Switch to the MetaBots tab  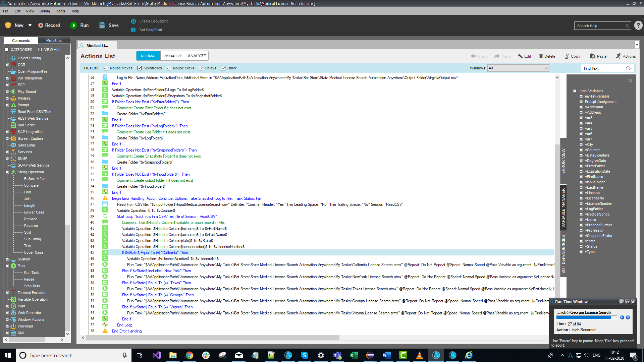[54, 41]
